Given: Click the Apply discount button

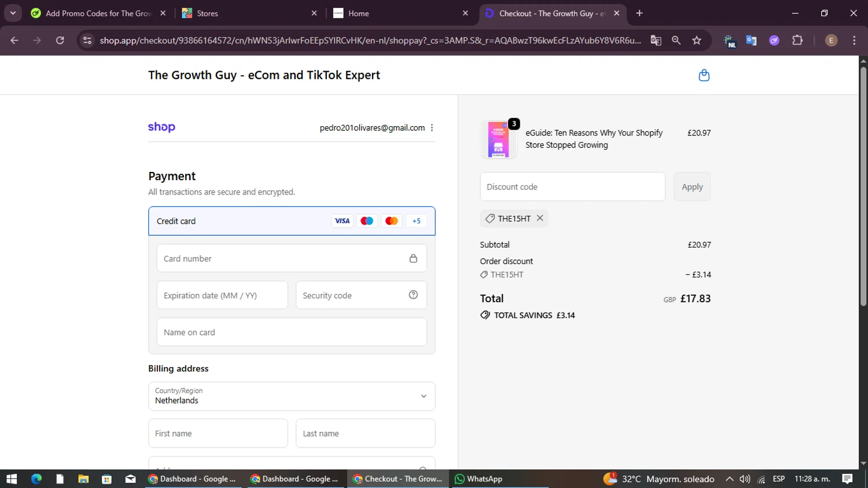Looking at the screenshot, I should tap(692, 187).
